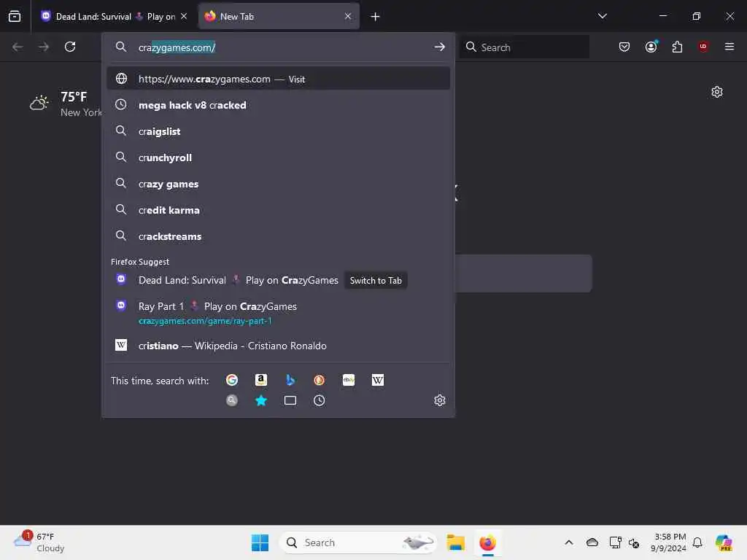This screenshot has width=747, height=560.
Task: Select the crazy games search suggestion
Action: click(x=279, y=184)
